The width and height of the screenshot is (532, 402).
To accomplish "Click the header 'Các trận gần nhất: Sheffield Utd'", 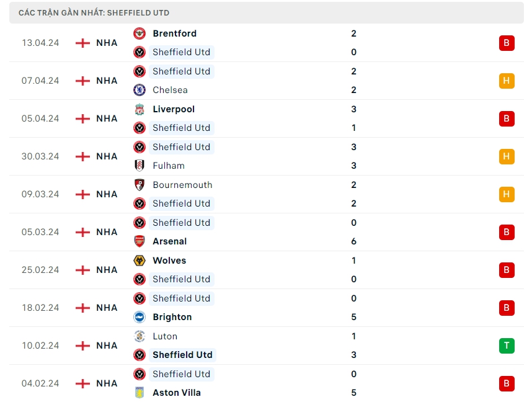I will tap(94, 12).
